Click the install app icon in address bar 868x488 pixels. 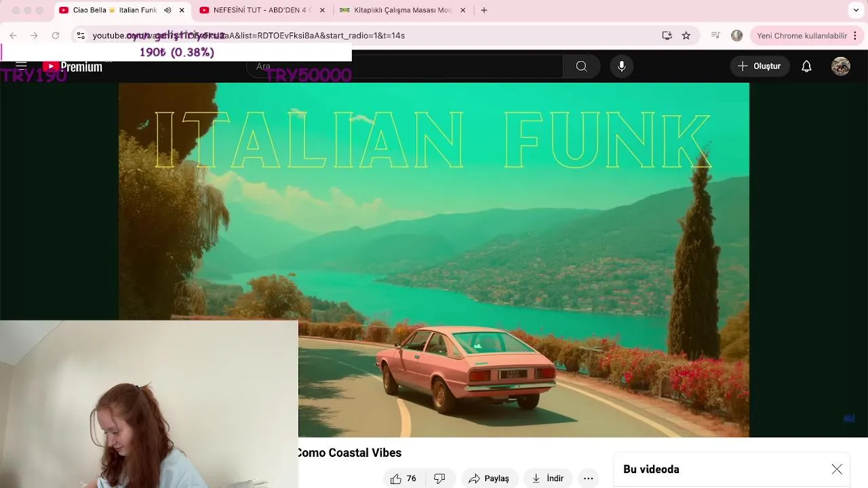click(x=667, y=35)
